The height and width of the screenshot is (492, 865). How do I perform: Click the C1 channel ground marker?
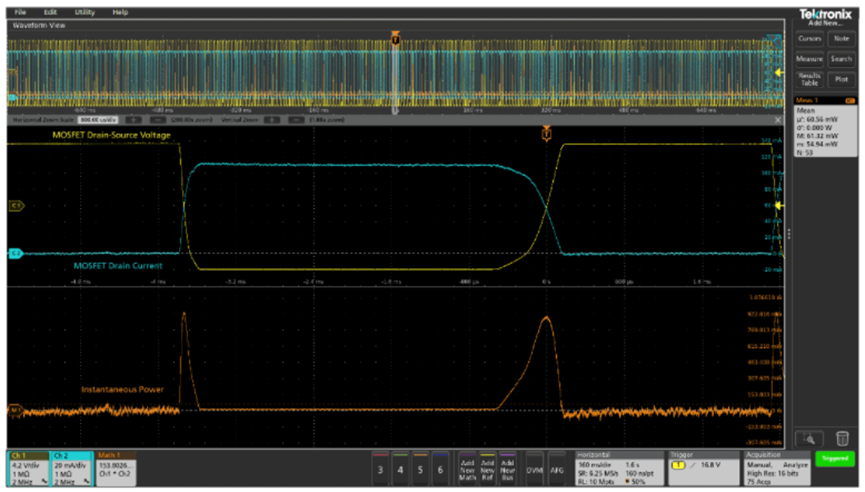15,206
